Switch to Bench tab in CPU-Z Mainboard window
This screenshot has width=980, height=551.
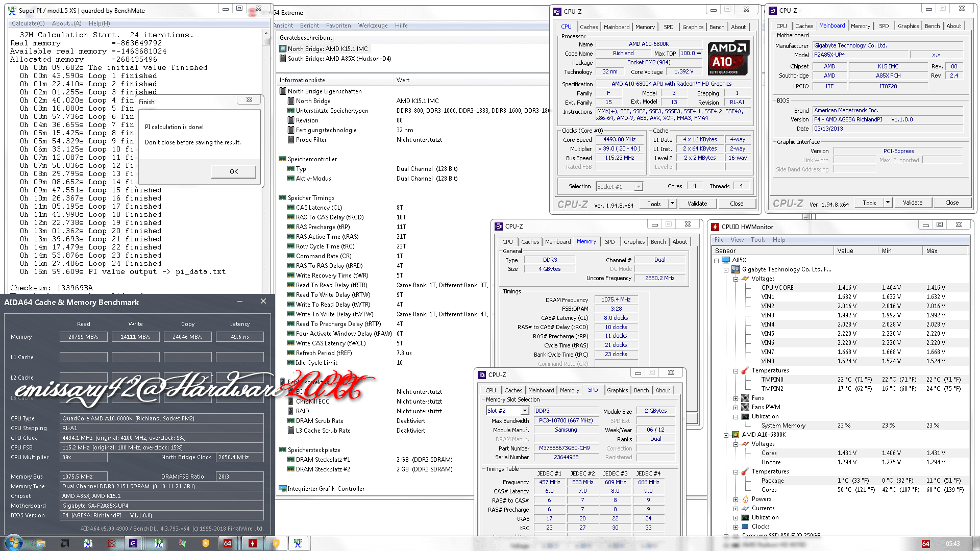932,26
